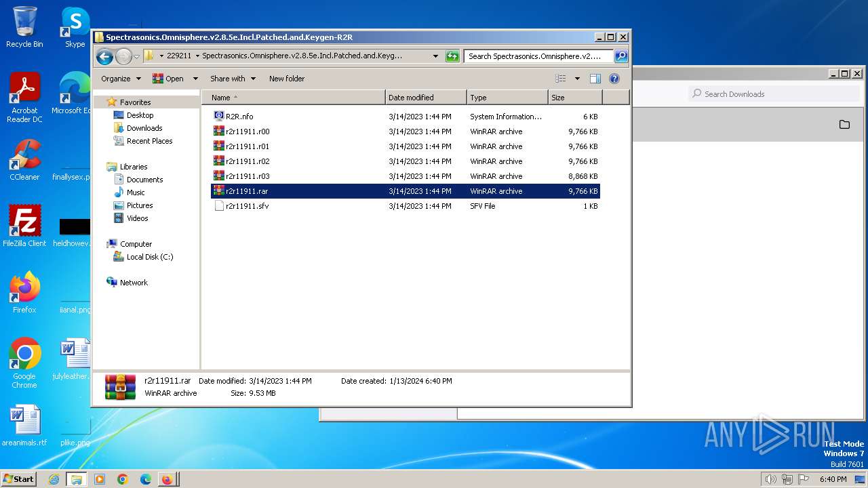Image resolution: width=868 pixels, height=488 pixels.
Task: Open the areanimals.rtf desktop file
Action: (x=24, y=426)
